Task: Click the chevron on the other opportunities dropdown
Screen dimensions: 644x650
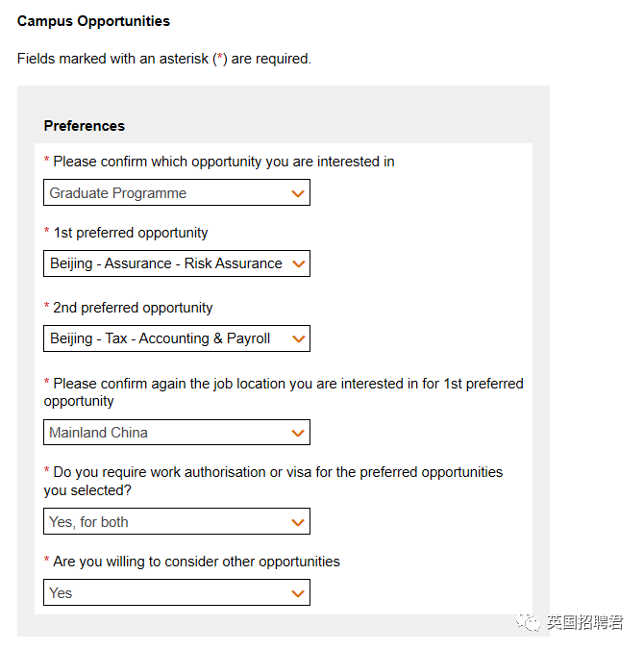Action: pos(298,593)
